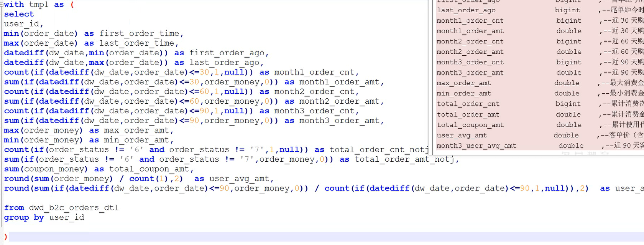The image size is (644, 245).
Task: Click 'total_order_cnt' in the right field list
Action: pyautogui.click(x=468, y=104)
